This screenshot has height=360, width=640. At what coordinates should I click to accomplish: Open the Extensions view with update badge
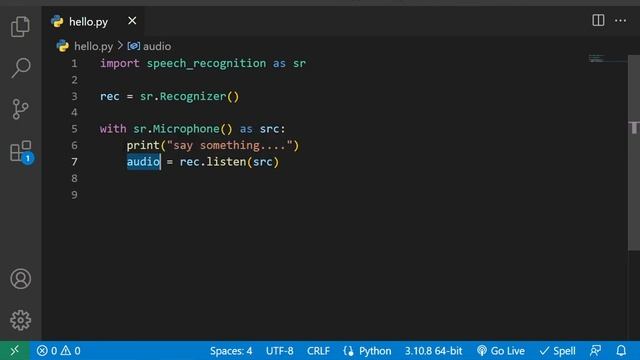click(21, 152)
